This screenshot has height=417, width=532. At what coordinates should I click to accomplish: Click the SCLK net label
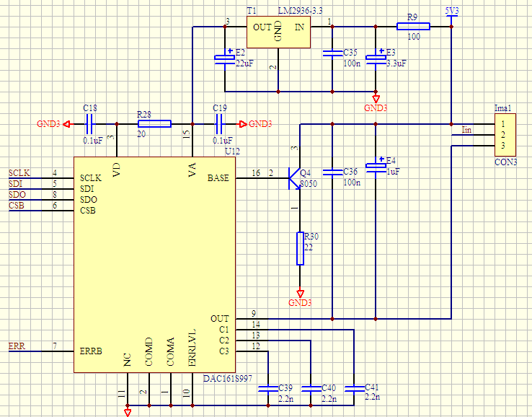click(19, 173)
